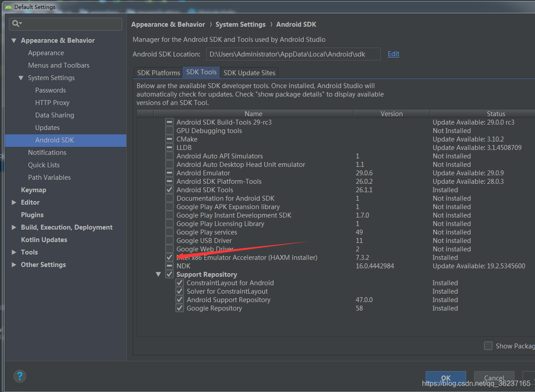Open Notifications settings

click(x=47, y=153)
